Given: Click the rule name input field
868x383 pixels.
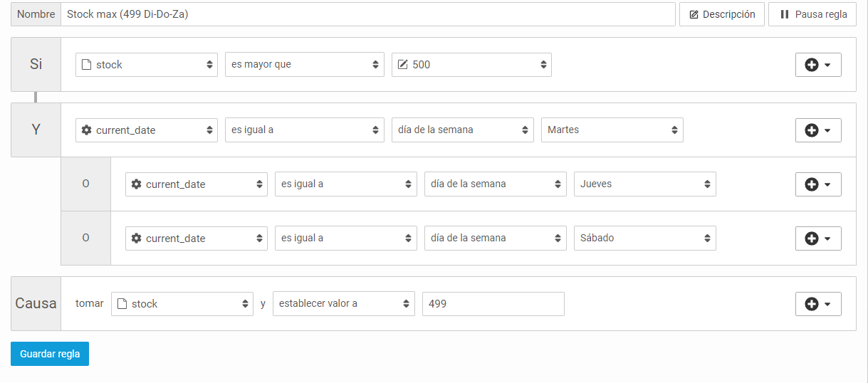Looking at the screenshot, I should coord(368,14).
